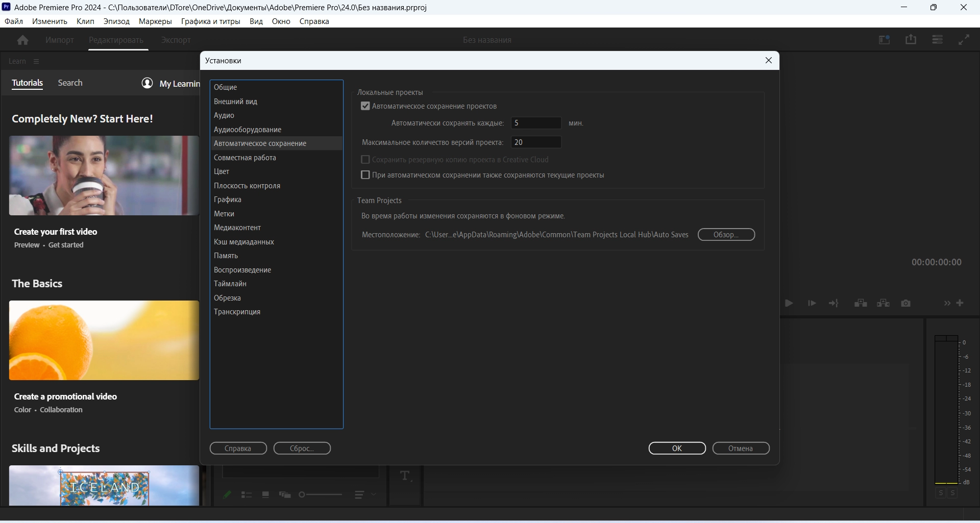Toggle full screen video output icon
This screenshot has width=980, height=523.
(964, 39)
